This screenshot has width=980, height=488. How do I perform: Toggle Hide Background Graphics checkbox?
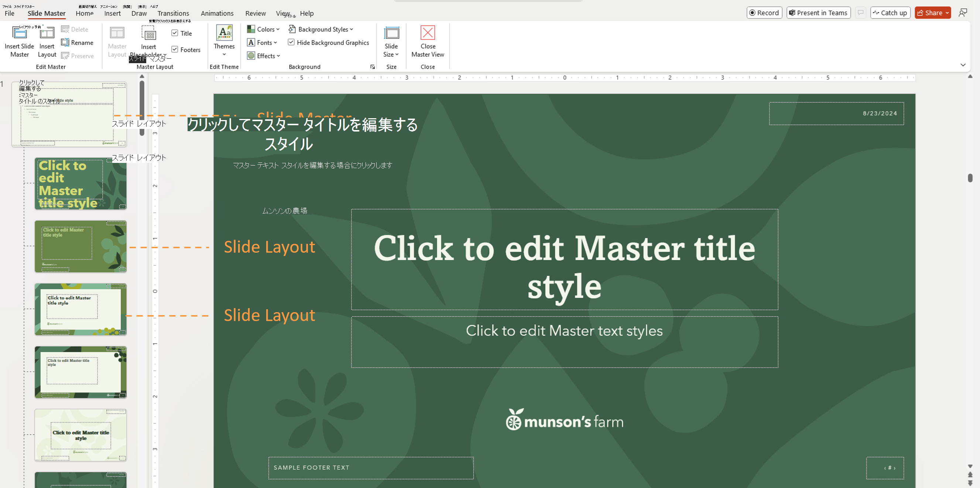pyautogui.click(x=291, y=42)
